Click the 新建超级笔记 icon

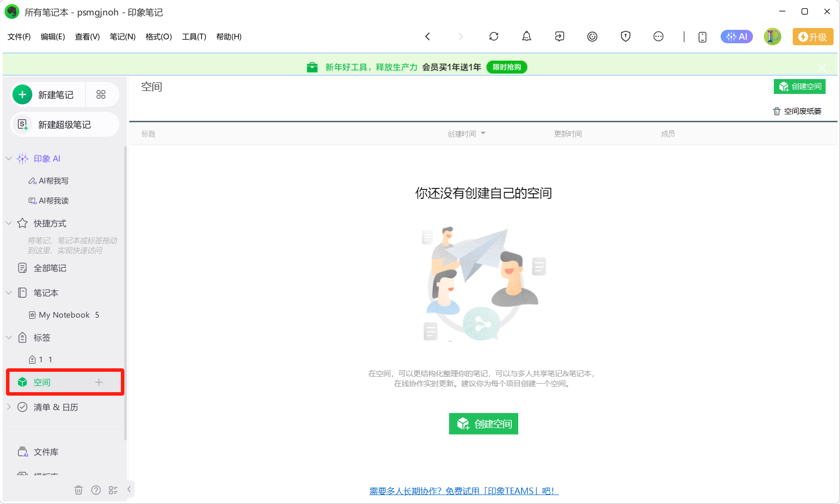point(22,124)
